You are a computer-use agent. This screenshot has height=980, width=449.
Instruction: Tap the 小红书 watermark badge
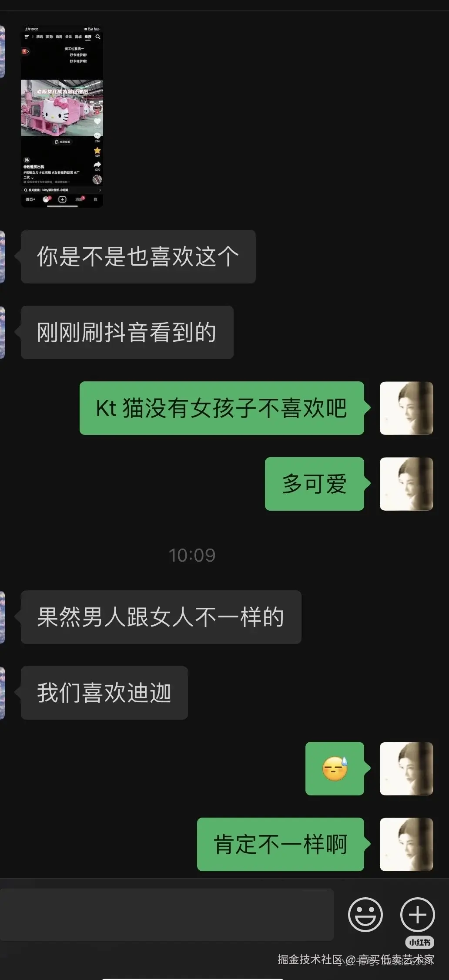[x=420, y=943]
